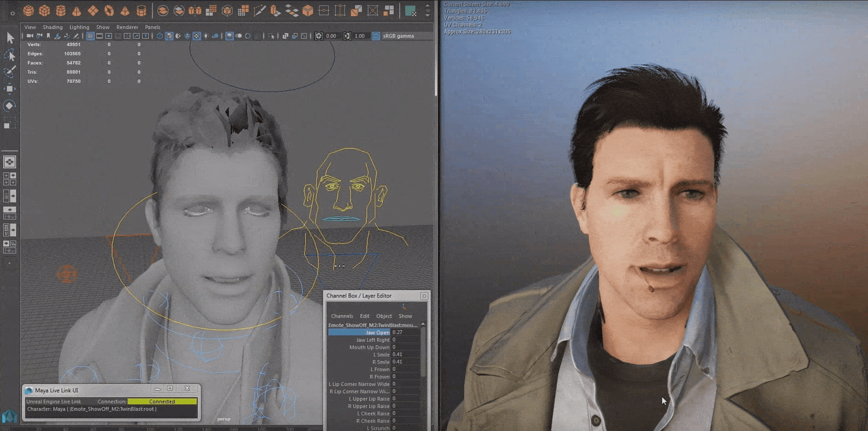
Task: Click the teal UV editor shelf icon
Action: 410,11
